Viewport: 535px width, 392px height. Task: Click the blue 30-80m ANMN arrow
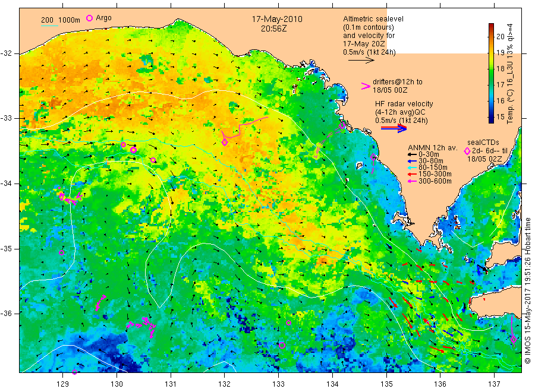[412, 161]
